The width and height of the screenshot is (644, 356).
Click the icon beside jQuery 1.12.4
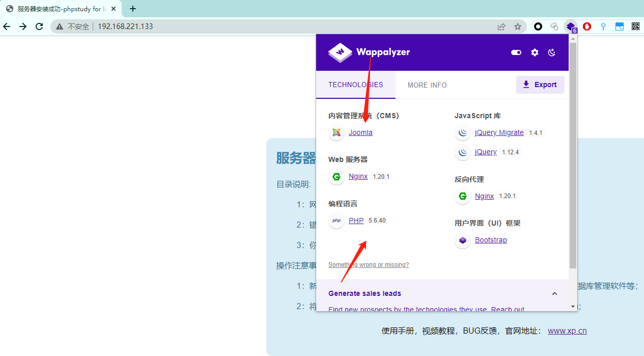pos(462,152)
